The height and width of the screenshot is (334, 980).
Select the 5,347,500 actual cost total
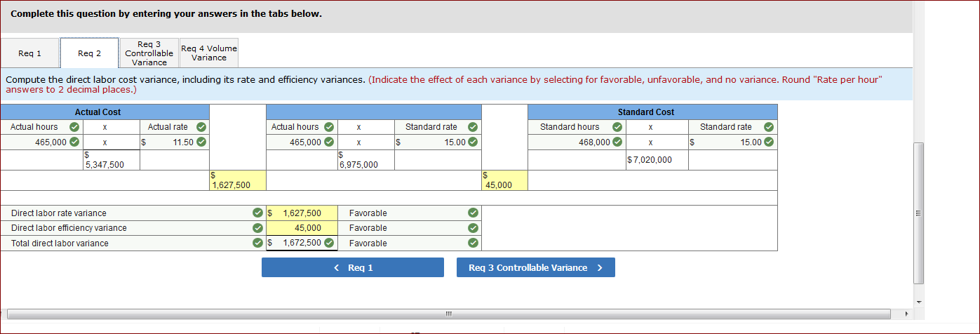click(111, 160)
